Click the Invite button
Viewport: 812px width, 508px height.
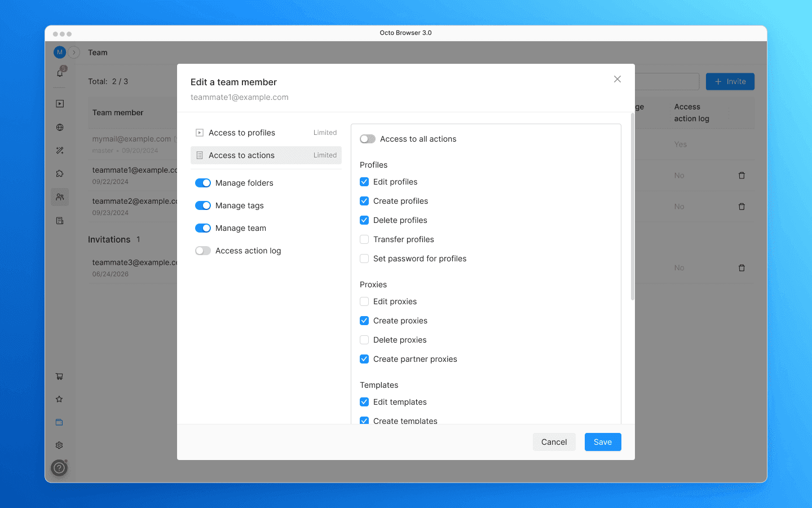(x=730, y=82)
